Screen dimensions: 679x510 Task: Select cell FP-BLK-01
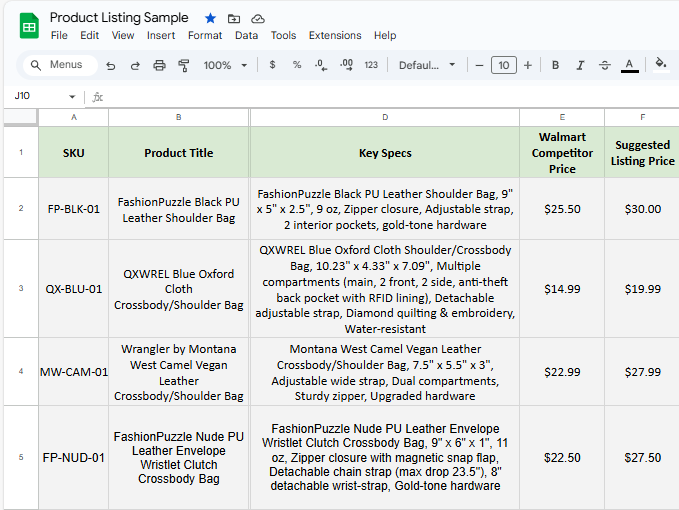pyautogui.click(x=74, y=209)
